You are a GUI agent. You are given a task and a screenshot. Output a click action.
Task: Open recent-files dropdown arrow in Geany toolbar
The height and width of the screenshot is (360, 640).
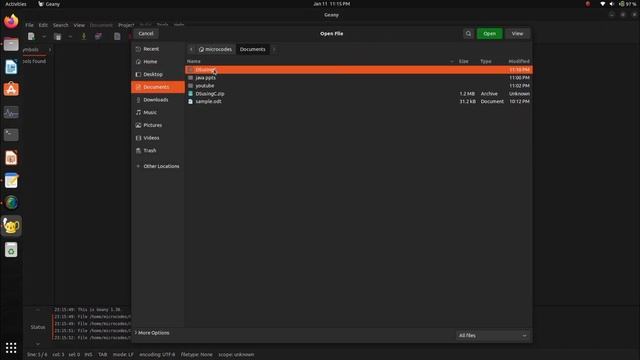(70, 36)
